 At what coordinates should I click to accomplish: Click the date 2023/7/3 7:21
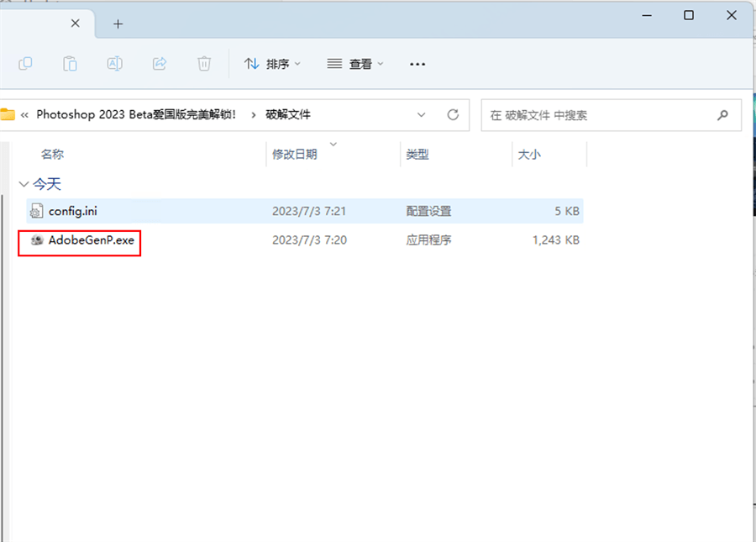309,211
